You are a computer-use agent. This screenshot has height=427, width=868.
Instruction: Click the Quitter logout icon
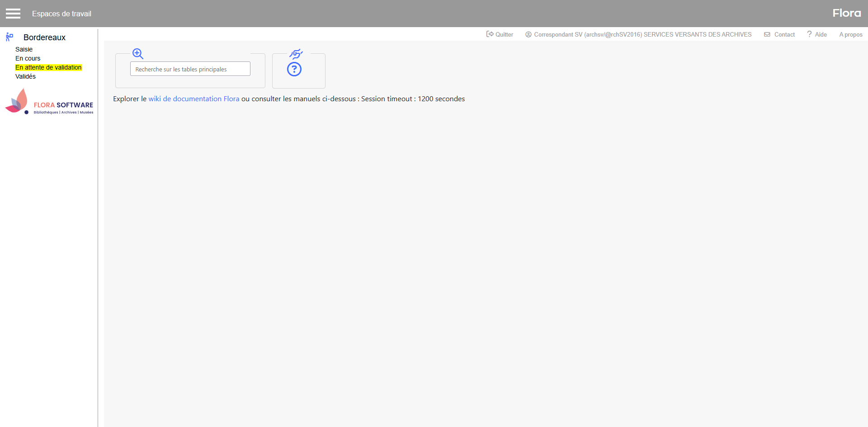(490, 34)
